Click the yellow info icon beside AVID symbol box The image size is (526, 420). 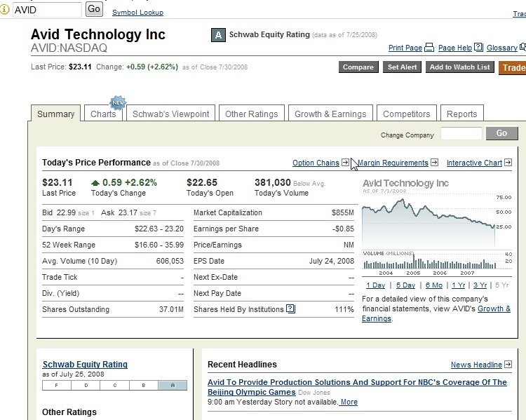tap(4, 9)
